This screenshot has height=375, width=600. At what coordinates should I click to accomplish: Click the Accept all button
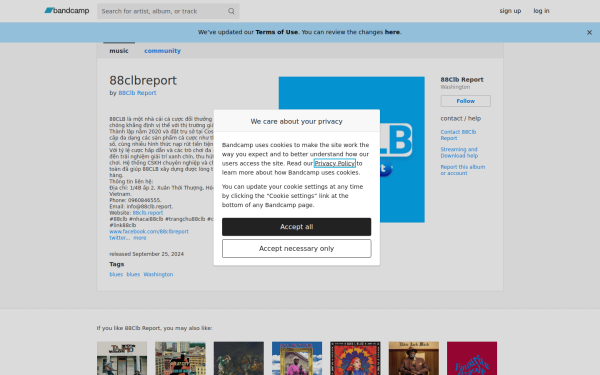click(296, 227)
